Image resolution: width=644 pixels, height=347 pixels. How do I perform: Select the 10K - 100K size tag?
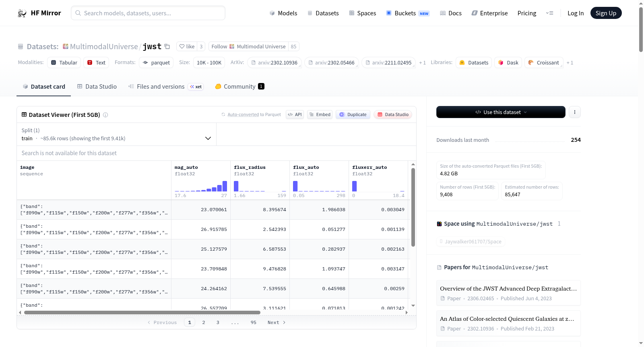(209, 62)
